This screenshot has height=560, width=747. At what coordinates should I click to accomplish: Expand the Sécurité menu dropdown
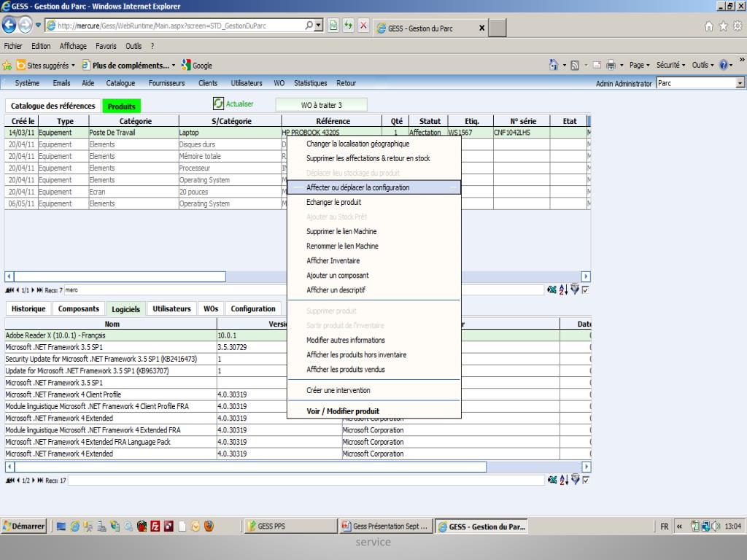(x=670, y=65)
